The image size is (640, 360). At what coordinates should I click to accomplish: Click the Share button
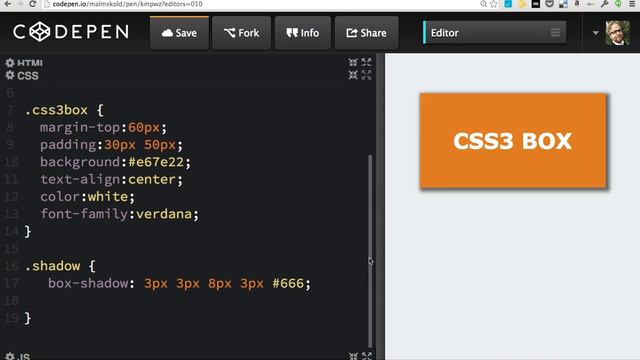367,33
